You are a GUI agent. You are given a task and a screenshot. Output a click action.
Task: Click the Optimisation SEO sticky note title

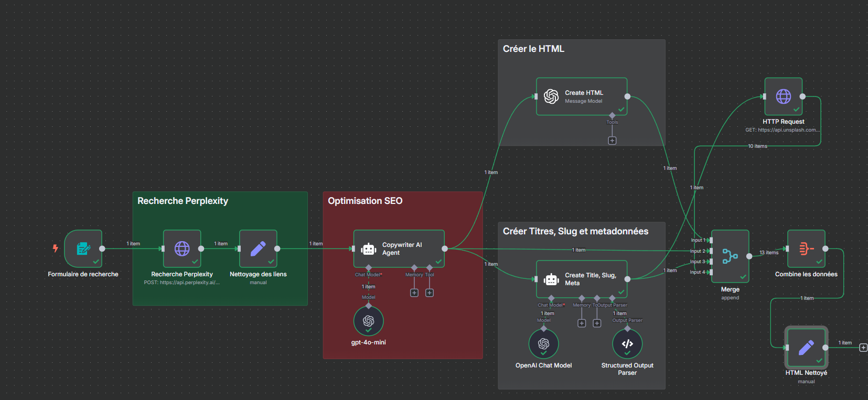365,201
